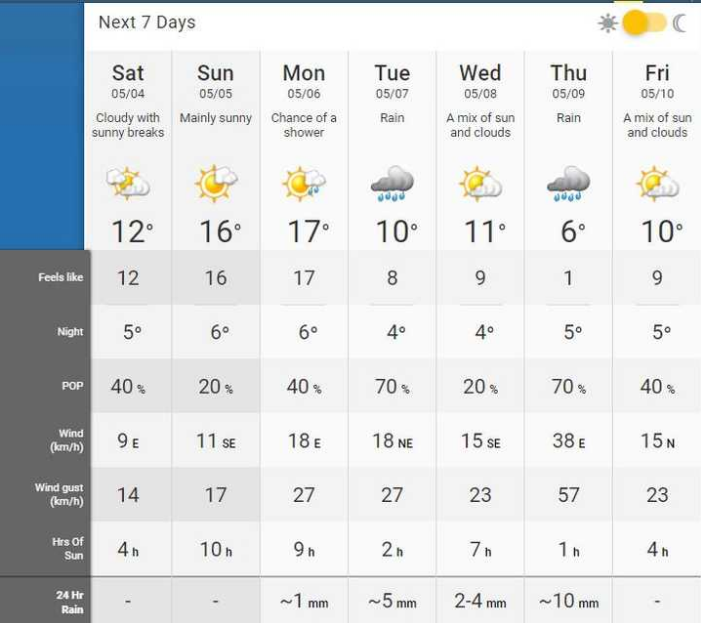The height and width of the screenshot is (623, 701).
Task: Click Friday's sun and clouds icon
Action: point(657,183)
